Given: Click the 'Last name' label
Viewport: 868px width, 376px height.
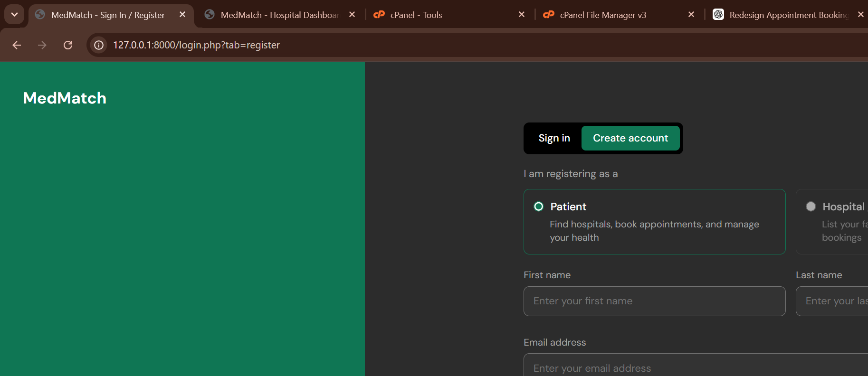Looking at the screenshot, I should (819, 275).
